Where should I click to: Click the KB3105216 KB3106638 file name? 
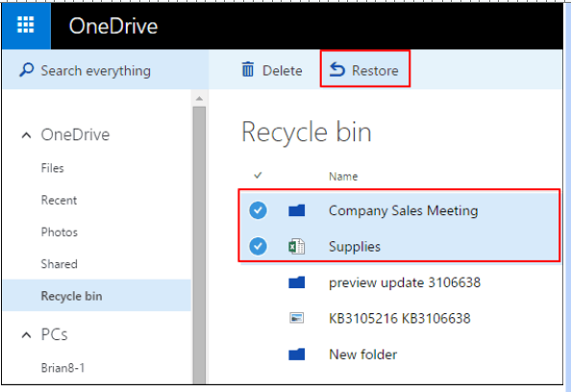coord(400,318)
